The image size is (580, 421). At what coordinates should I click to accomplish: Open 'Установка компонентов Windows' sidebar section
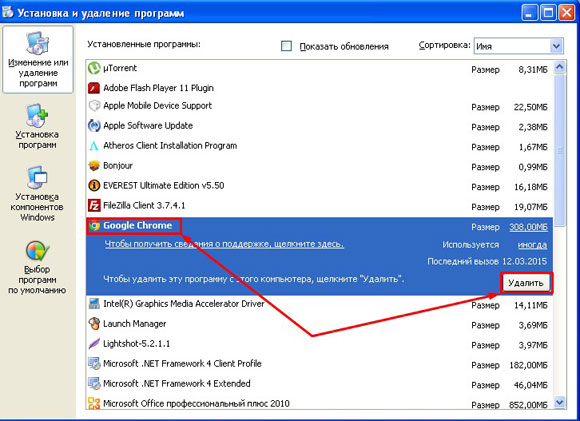pos(37,194)
